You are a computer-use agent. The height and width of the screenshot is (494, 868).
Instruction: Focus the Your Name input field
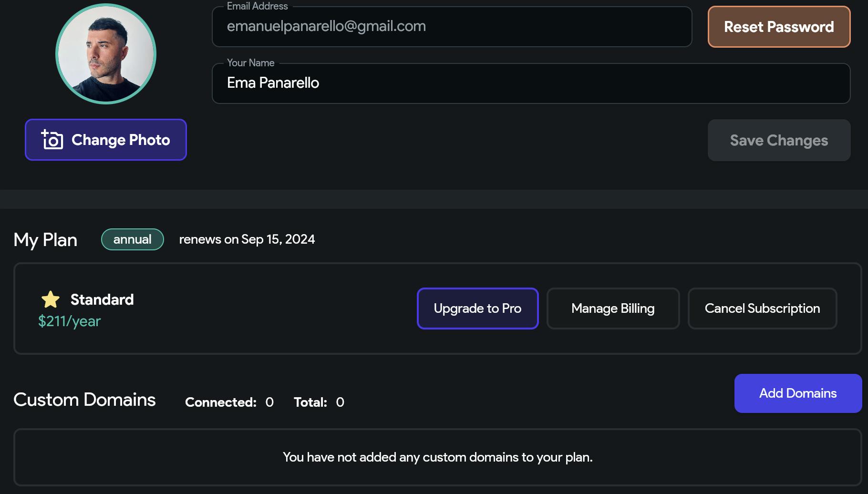click(x=531, y=83)
